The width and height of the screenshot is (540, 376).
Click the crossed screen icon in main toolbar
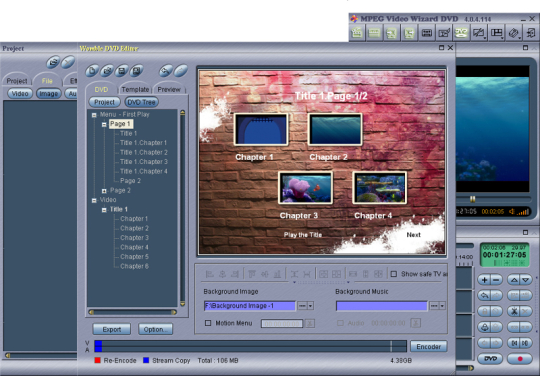tap(479, 33)
